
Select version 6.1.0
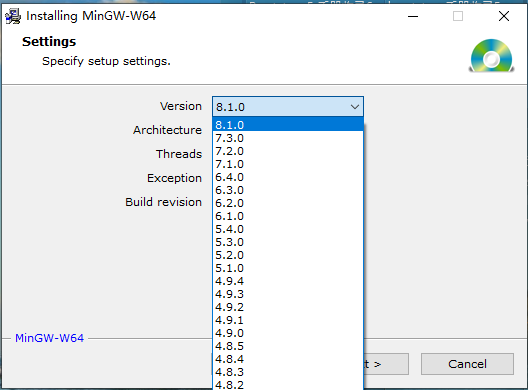[x=288, y=216]
